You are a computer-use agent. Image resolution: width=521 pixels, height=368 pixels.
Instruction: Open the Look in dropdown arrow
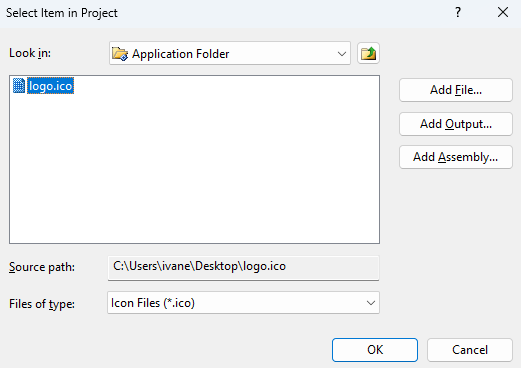pos(342,54)
